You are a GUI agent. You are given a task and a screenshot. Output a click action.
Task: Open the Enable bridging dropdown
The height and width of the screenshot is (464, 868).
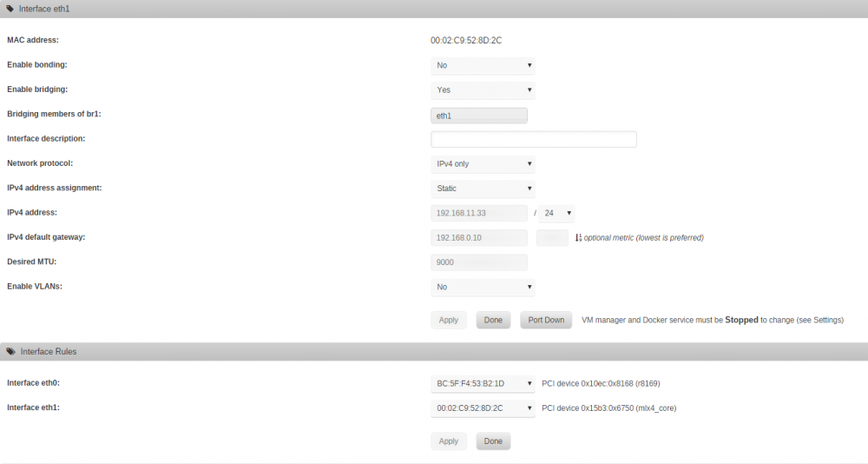(x=483, y=89)
